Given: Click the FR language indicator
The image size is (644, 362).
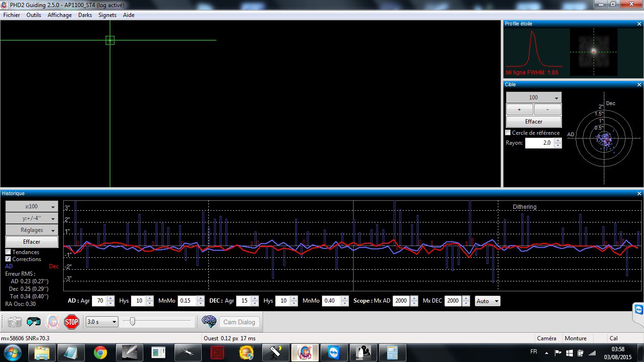Looking at the screenshot, I should coord(534,352).
